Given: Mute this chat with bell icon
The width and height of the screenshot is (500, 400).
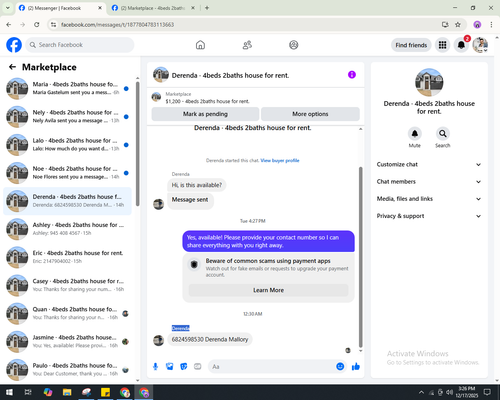Looking at the screenshot, I should tap(415, 134).
